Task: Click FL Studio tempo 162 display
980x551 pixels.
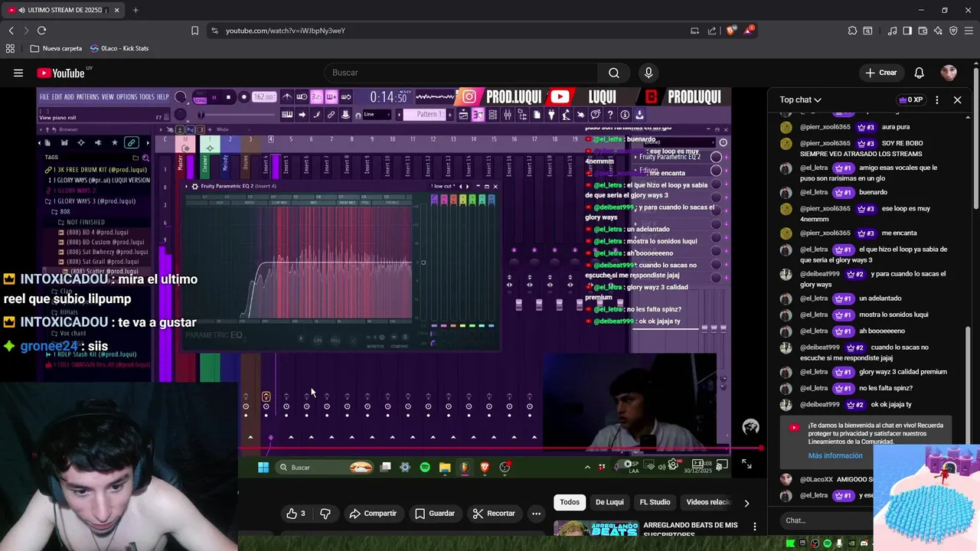Action: tap(264, 97)
